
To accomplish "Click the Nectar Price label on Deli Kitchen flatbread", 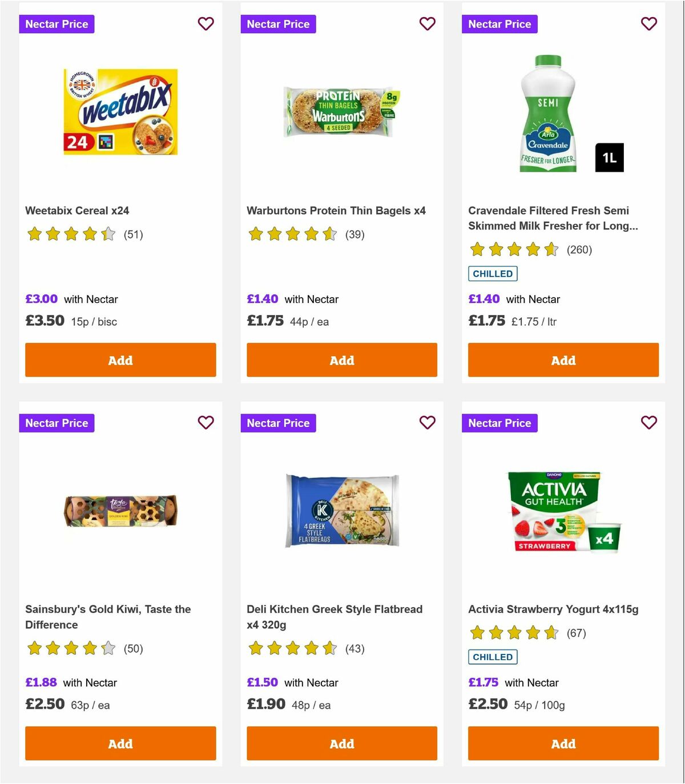I will (x=278, y=423).
